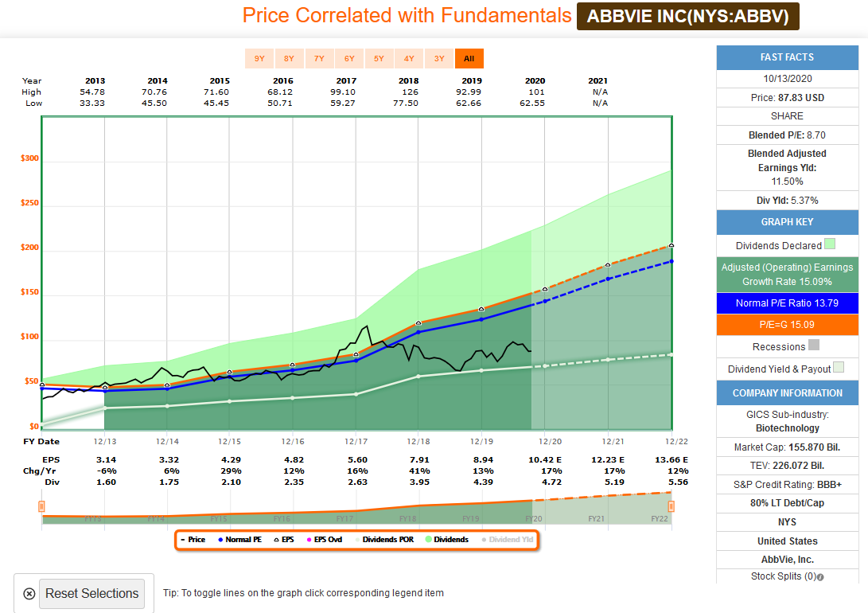Click the Blended P/E: 8.70 text
868x613 pixels.
(x=787, y=135)
